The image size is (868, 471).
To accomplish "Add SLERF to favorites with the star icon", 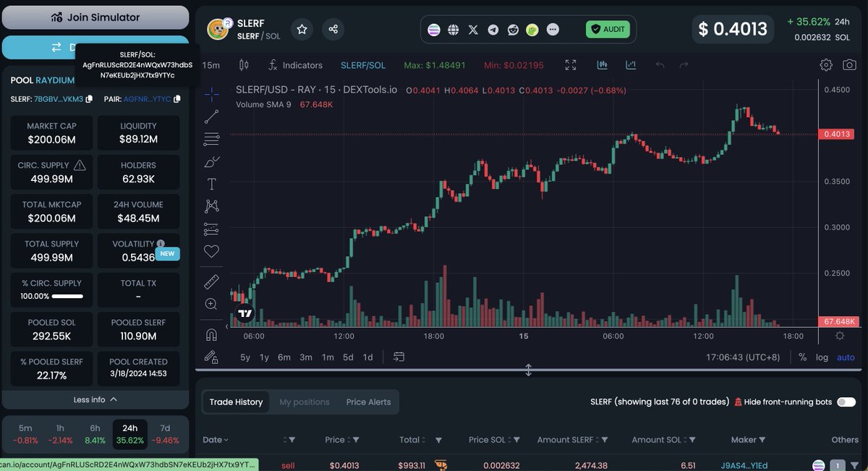I will (x=302, y=29).
